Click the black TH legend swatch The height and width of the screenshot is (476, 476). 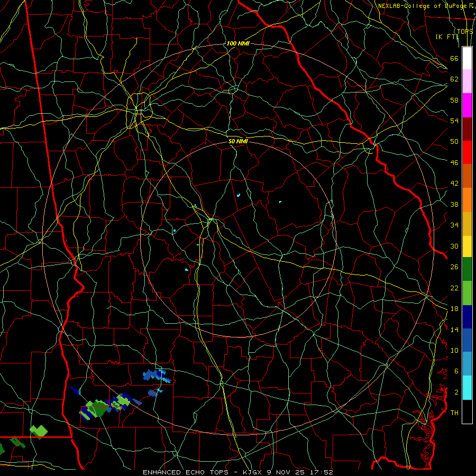(x=467, y=411)
